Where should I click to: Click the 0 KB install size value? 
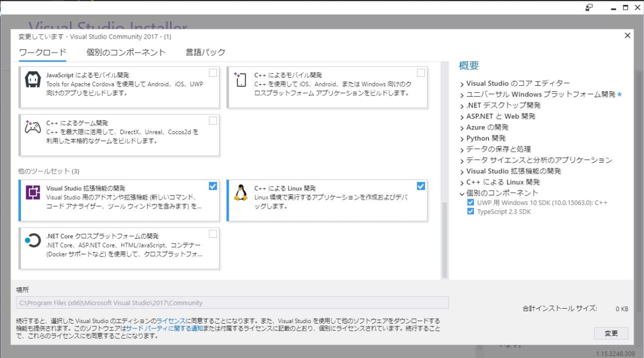pos(622,309)
